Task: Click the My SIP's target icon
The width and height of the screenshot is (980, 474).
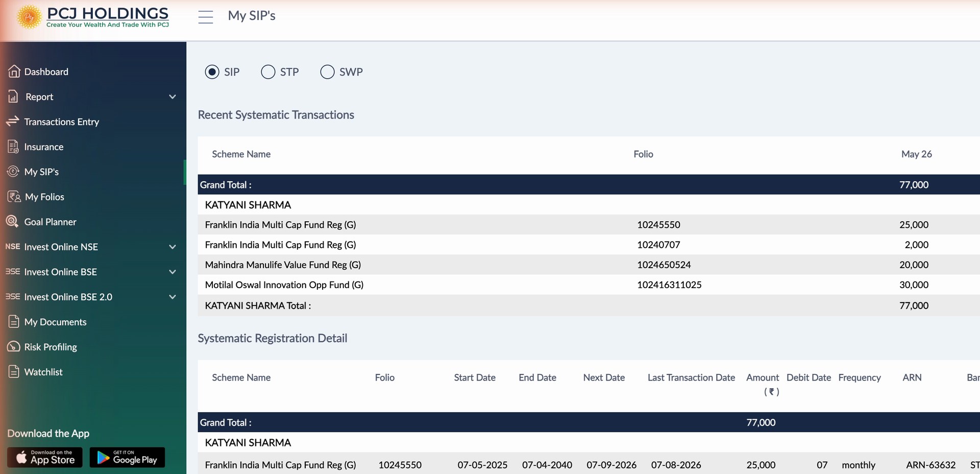Action: tap(13, 172)
